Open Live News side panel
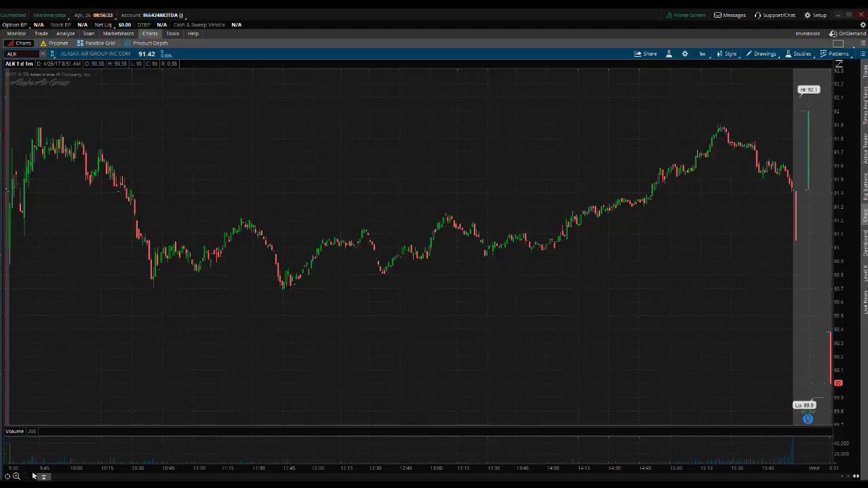Image resolution: width=868 pixels, height=488 pixels. point(865,301)
